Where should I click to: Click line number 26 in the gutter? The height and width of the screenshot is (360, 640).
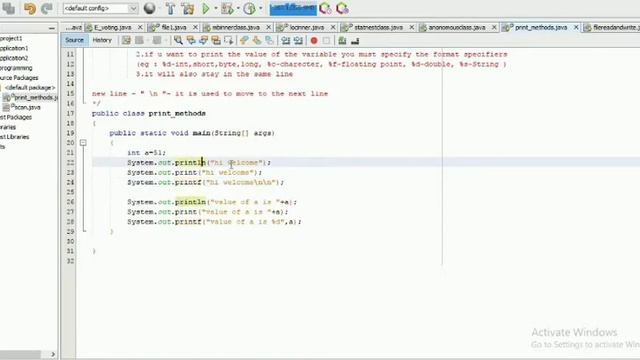pos(70,202)
